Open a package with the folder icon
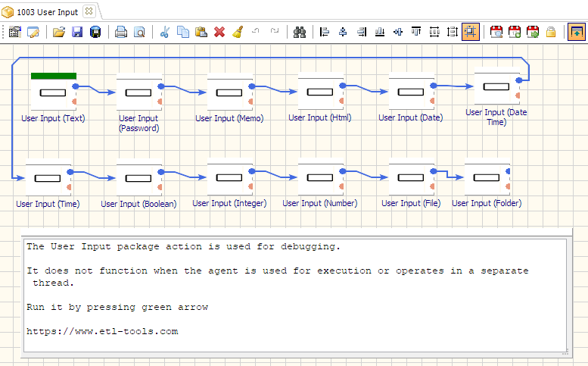588x366 pixels. (x=59, y=32)
